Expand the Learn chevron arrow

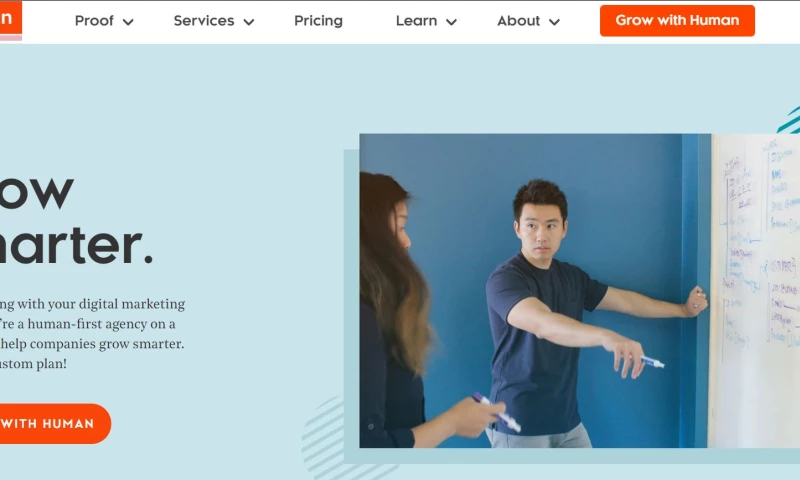(451, 22)
